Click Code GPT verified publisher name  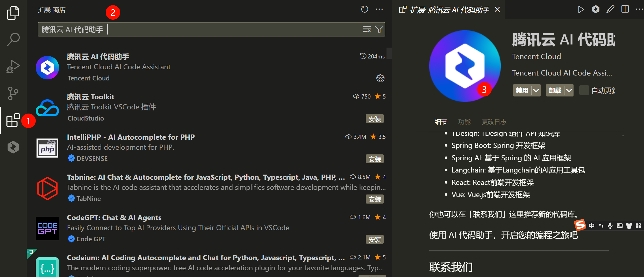pyautogui.click(x=91, y=239)
